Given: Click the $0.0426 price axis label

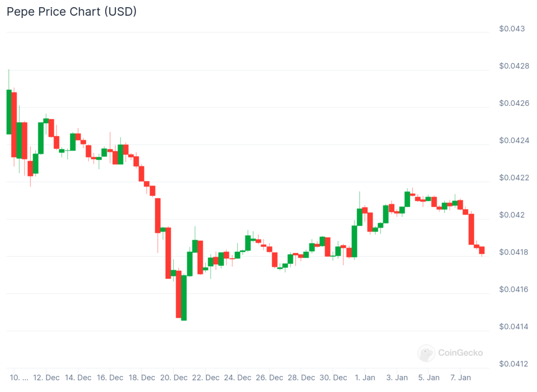Looking at the screenshot, I should point(514,103).
